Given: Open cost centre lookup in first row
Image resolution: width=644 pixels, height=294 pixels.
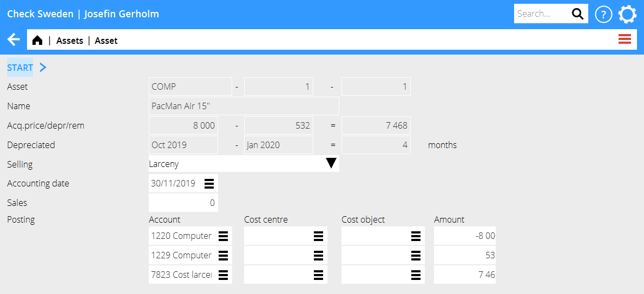Looking at the screenshot, I should (318, 236).
